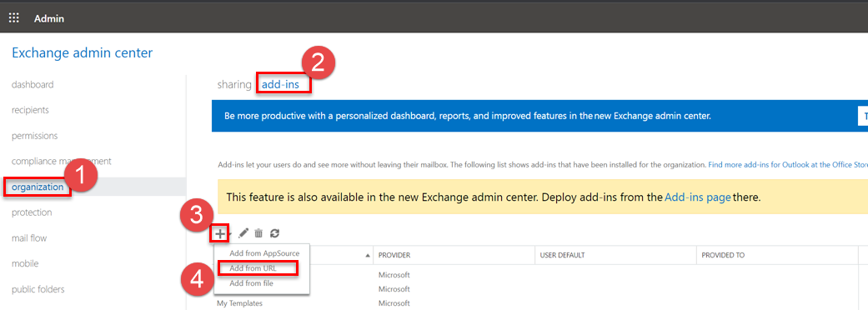Open public folders section

pyautogui.click(x=38, y=289)
